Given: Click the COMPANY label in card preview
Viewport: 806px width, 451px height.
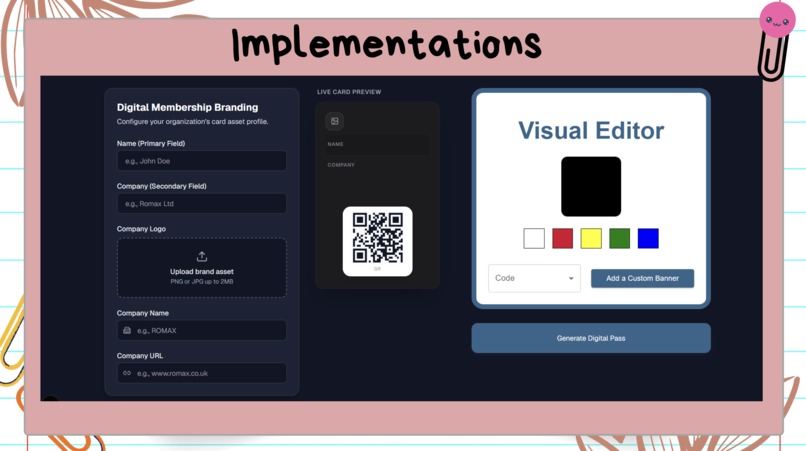Looking at the screenshot, I should pyautogui.click(x=341, y=165).
